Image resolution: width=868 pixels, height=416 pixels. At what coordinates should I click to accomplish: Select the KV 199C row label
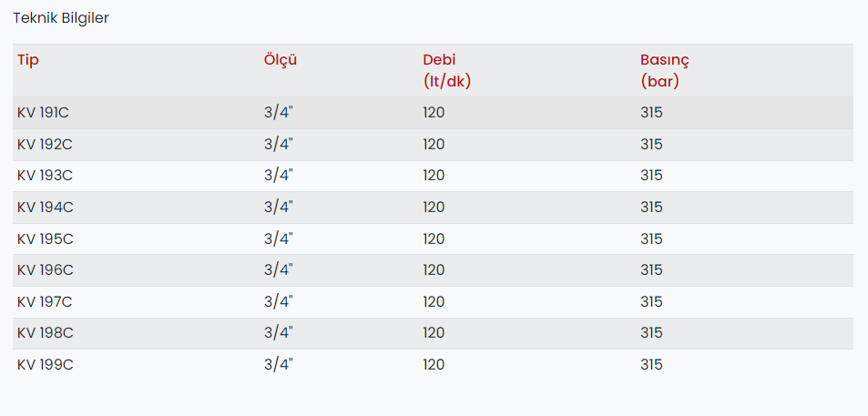(46, 364)
